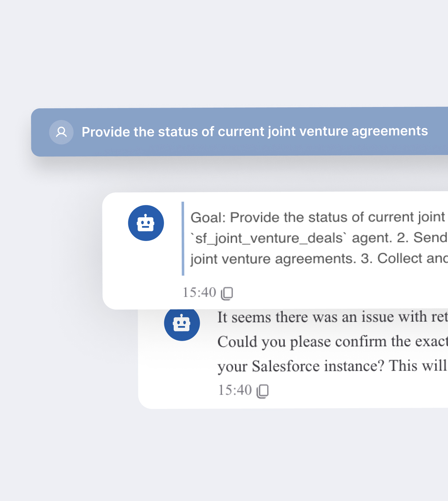Image resolution: width=448 pixels, height=501 pixels.
Task: Click the Goal message bubble
Action: coord(300,238)
